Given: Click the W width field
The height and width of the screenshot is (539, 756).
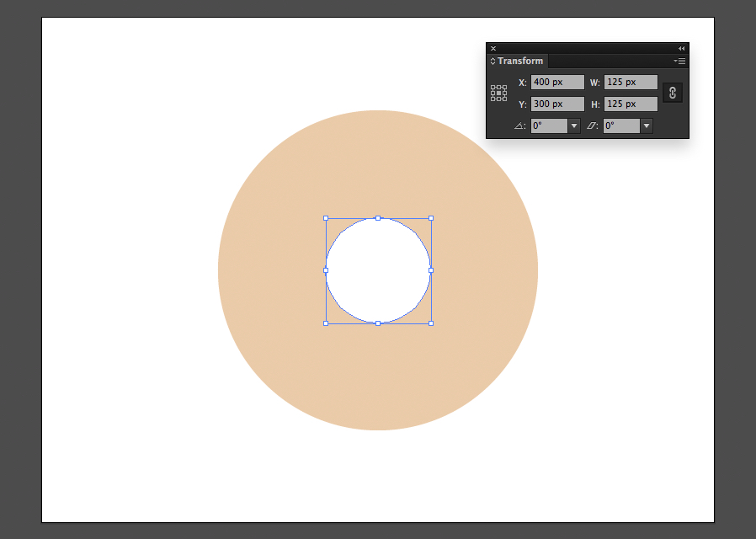Looking at the screenshot, I should coord(631,82).
